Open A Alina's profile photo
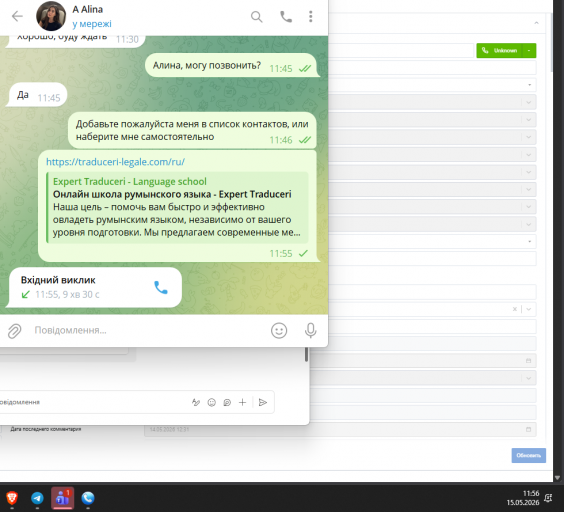The width and height of the screenshot is (564, 512). tap(51, 16)
